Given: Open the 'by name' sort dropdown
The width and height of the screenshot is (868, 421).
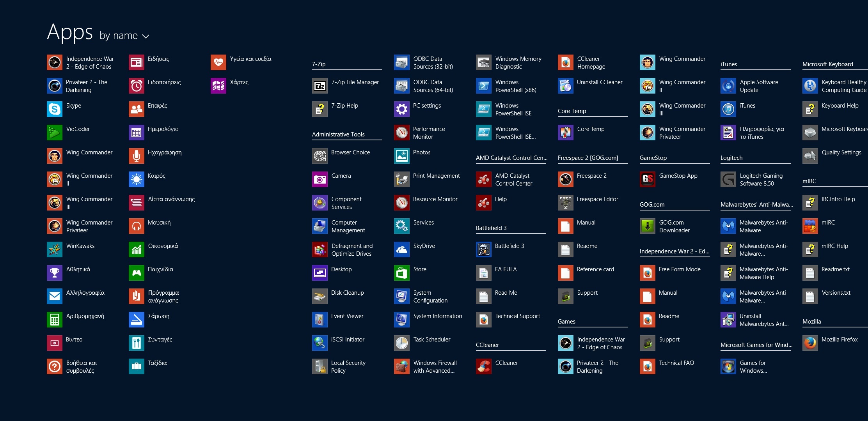Looking at the screenshot, I should click(x=124, y=36).
